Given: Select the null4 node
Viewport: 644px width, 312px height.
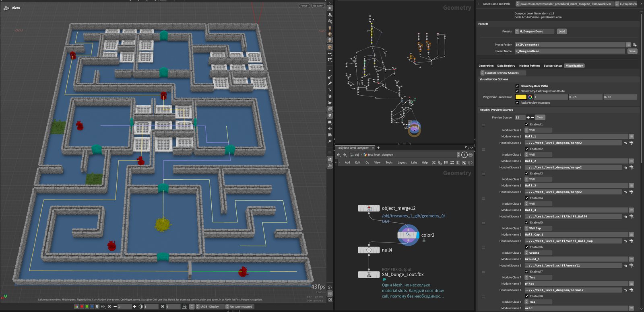Looking at the screenshot, I should [x=369, y=250].
